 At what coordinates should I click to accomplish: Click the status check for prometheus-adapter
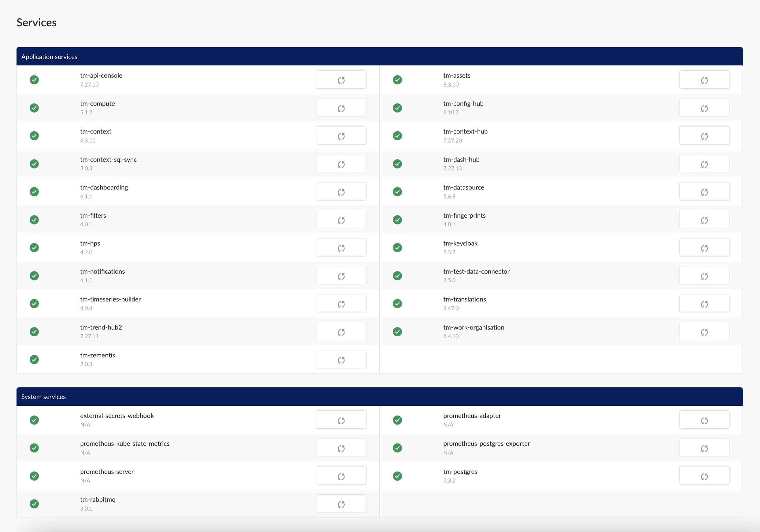[397, 420]
